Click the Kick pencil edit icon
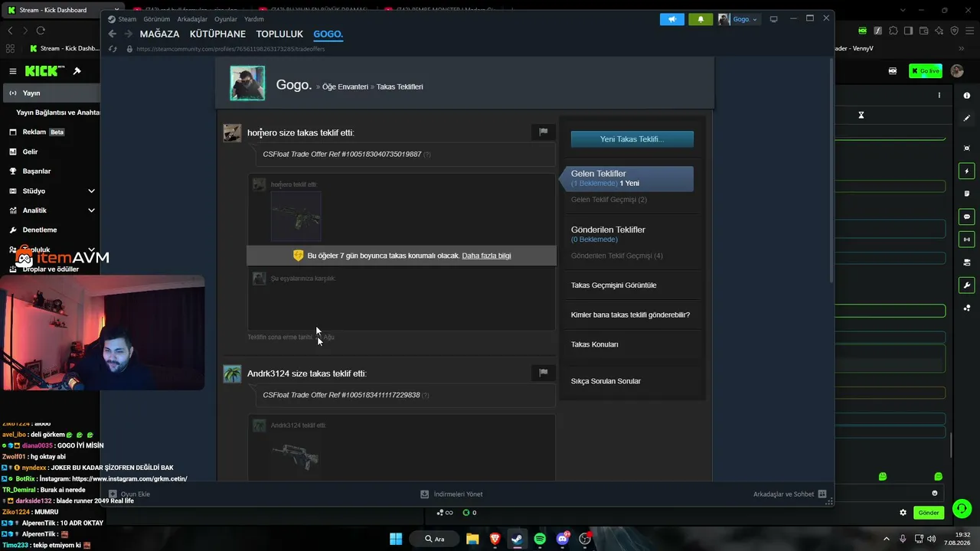 click(x=967, y=119)
